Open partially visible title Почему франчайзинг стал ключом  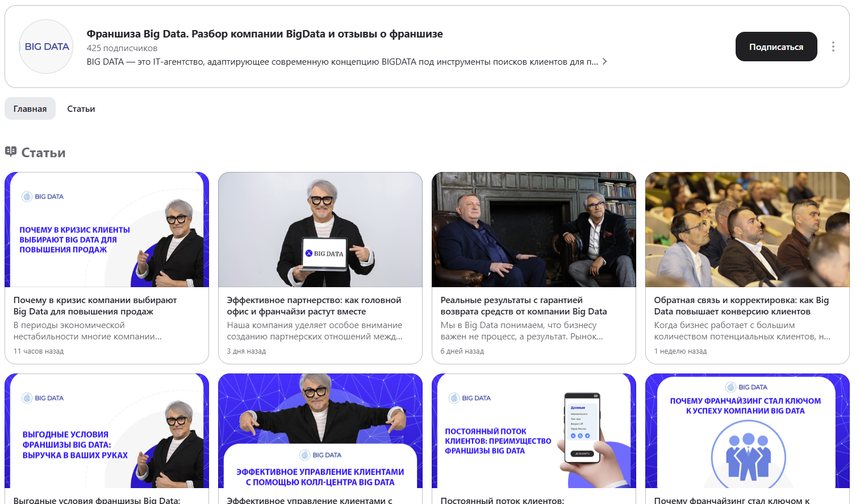[x=732, y=500]
